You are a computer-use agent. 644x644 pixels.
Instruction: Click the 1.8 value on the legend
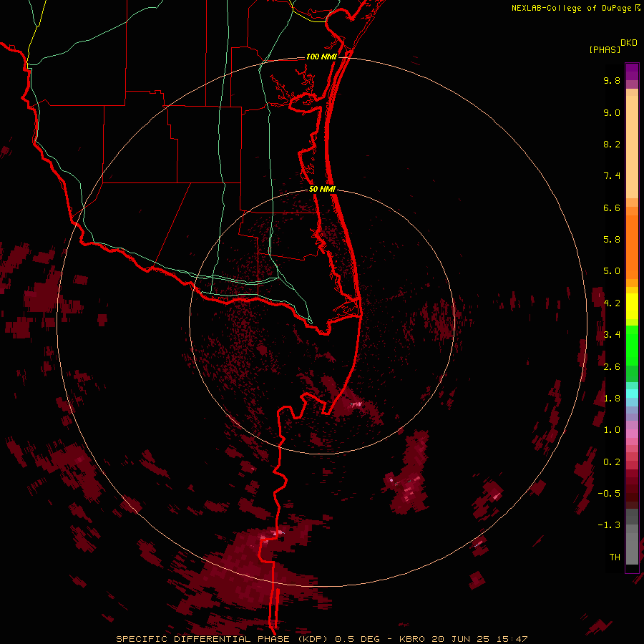pos(612,399)
